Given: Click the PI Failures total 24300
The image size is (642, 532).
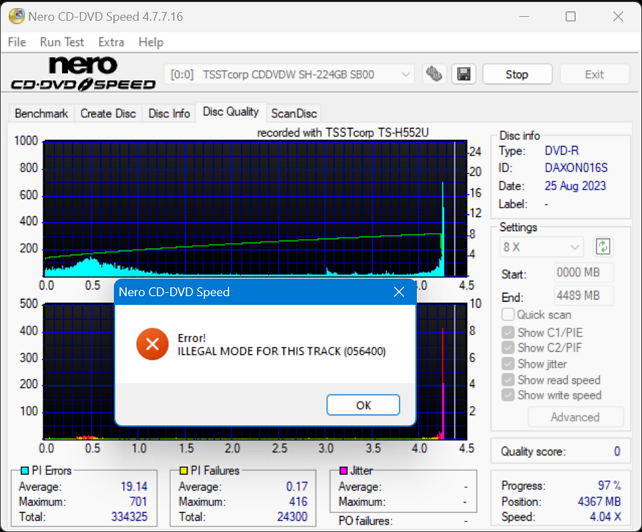Looking at the screenshot, I should (292, 517).
